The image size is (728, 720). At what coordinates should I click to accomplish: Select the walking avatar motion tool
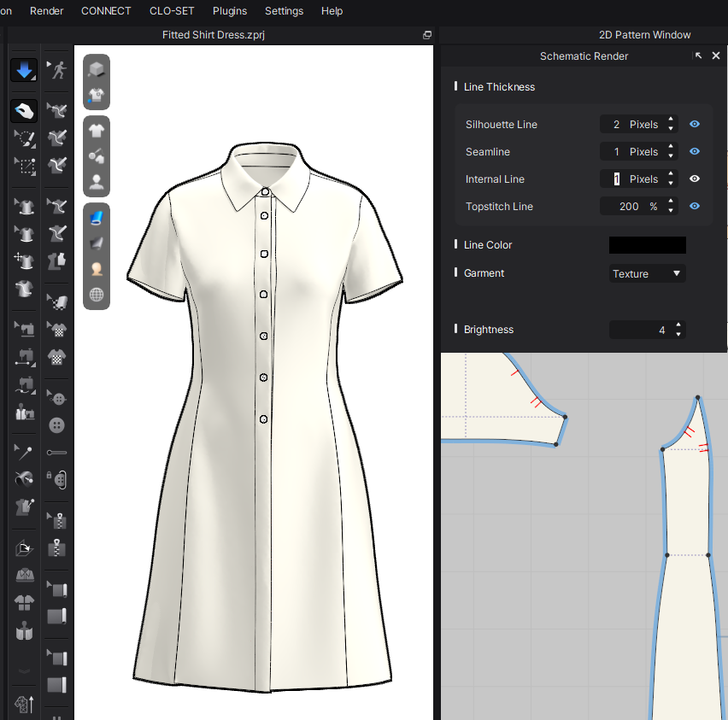56,70
